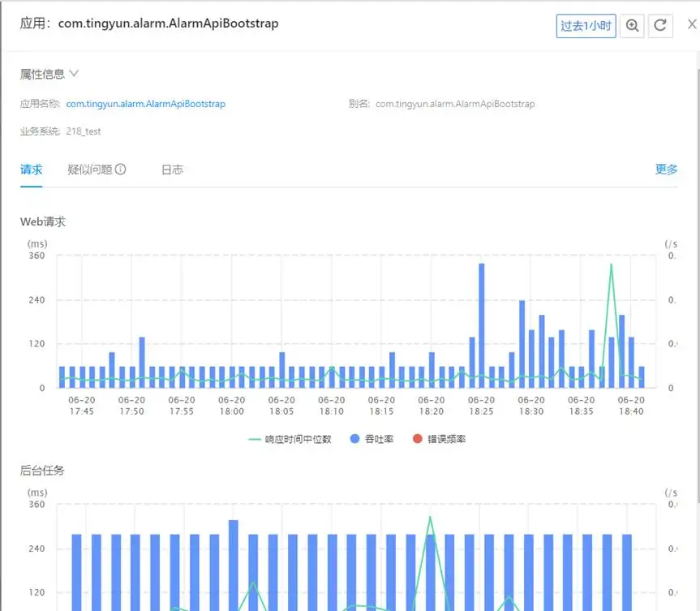
Task: Click the refresh icon in header
Action: pyautogui.click(x=660, y=25)
